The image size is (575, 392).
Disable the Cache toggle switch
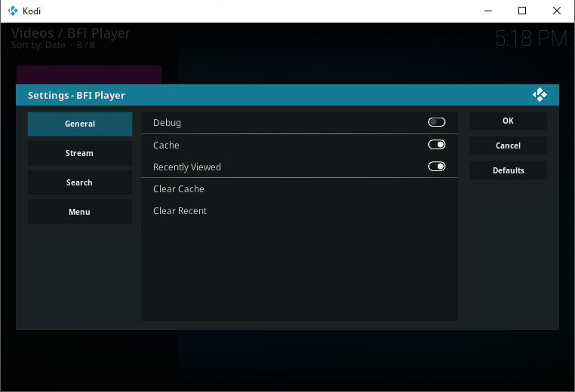click(x=436, y=145)
